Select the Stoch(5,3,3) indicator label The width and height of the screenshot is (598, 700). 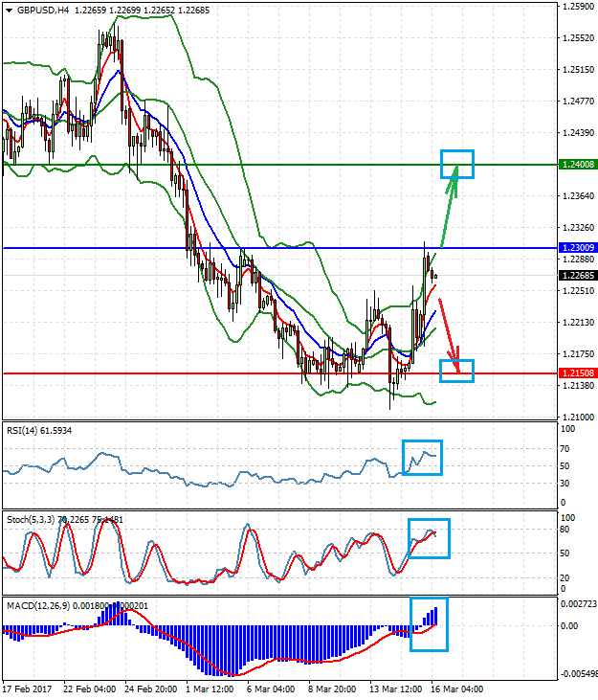coord(31,519)
